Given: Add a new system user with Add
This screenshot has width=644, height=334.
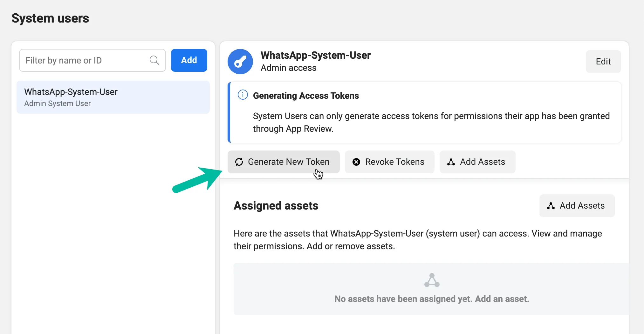Looking at the screenshot, I should pos(189,60).
